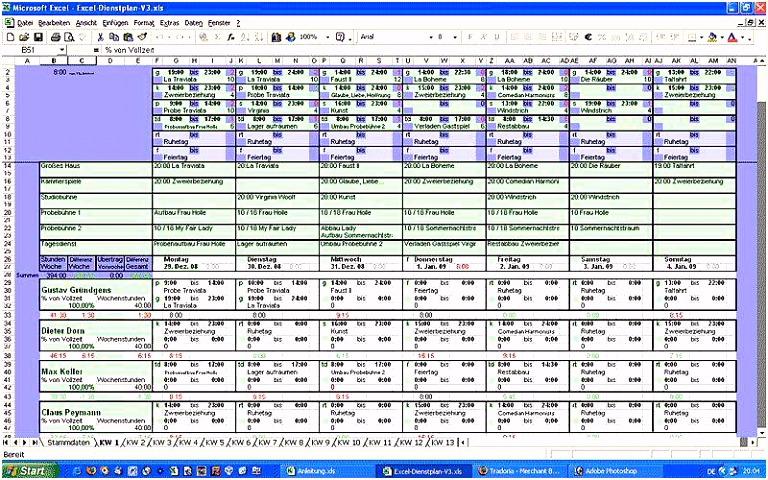Apply borders with the Borders icon
Screen dimensions: 768x480
point(692,37)
